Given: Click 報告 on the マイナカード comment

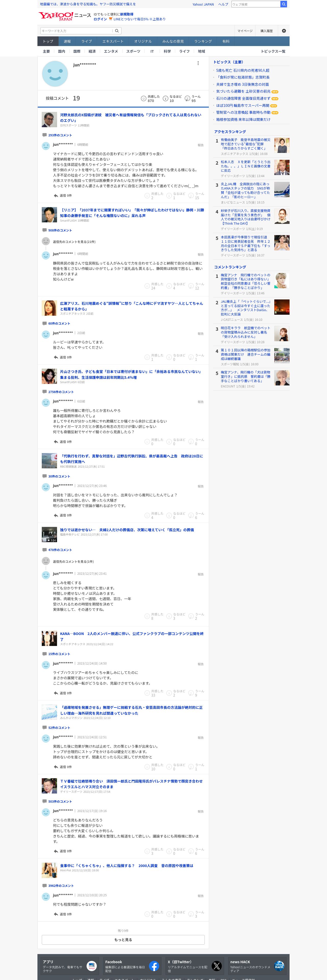Looking at the screenshot, I should [x=201, y=145].
